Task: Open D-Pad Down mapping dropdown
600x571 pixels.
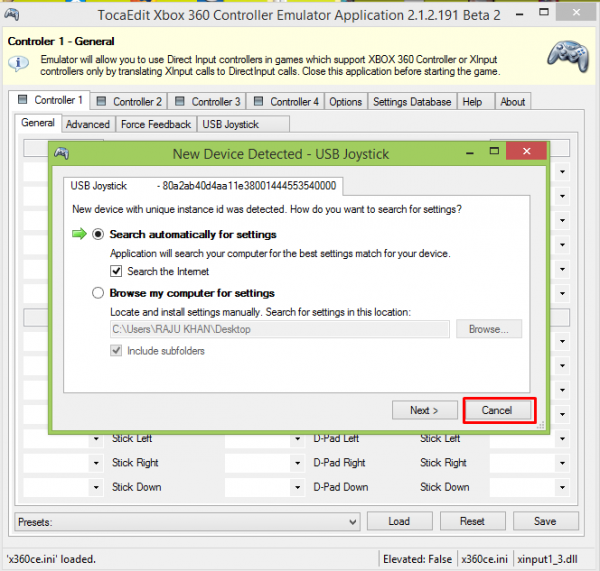Action: pyautogui.click(x=297, y=488)
